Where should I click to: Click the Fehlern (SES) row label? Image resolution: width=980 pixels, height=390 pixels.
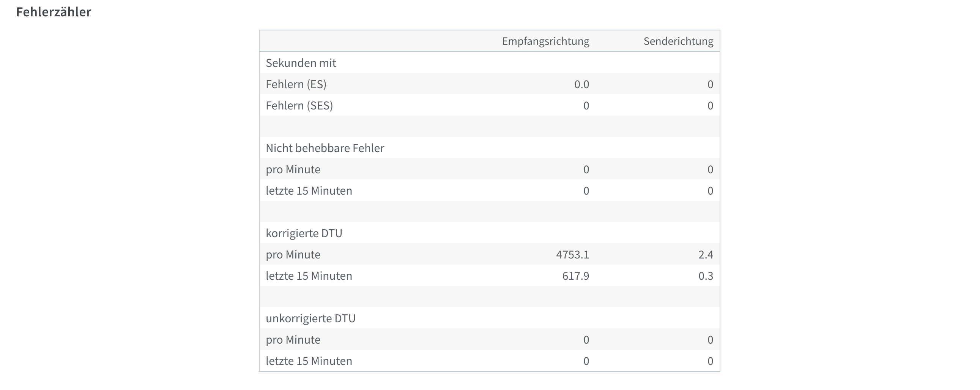299,106
